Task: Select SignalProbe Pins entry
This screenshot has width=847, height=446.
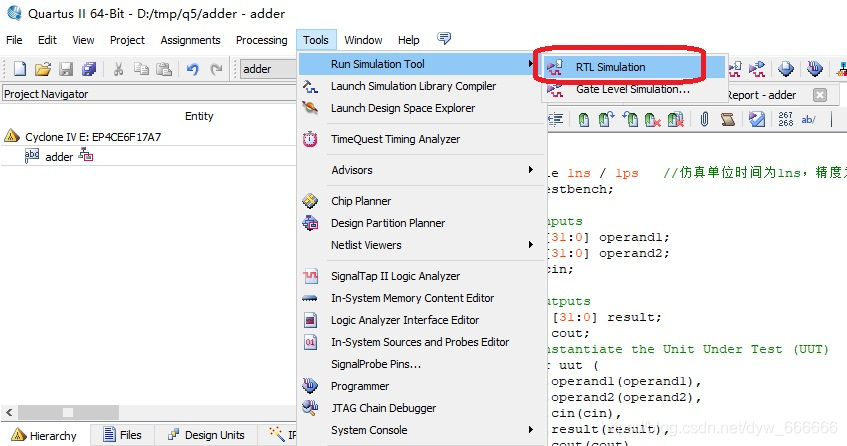Action: point(376,364)
